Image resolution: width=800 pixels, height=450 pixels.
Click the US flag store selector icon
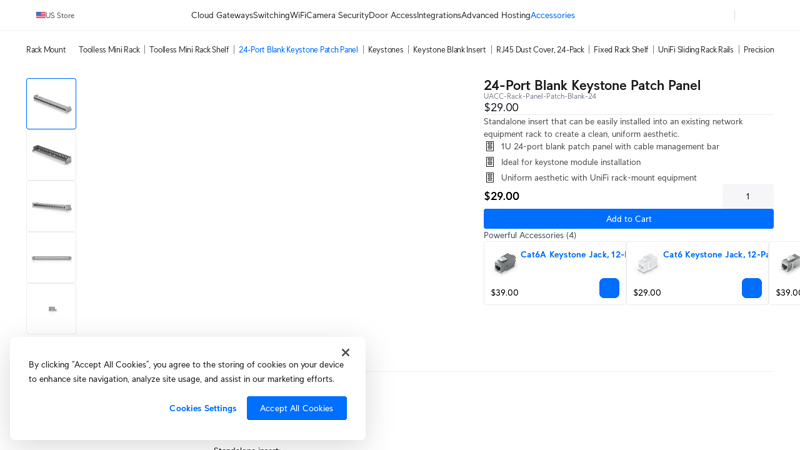tap(41, 15)
